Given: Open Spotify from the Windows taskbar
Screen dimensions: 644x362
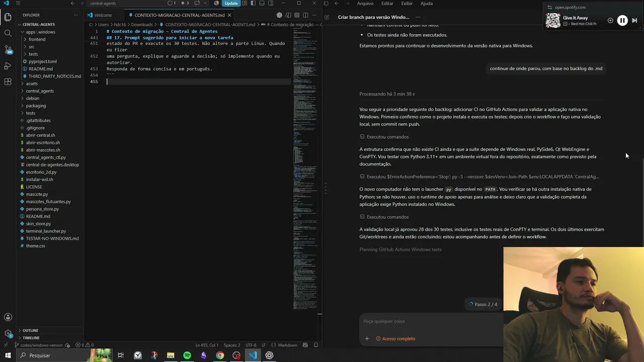Looking at the screenshot, I should 187,355.
